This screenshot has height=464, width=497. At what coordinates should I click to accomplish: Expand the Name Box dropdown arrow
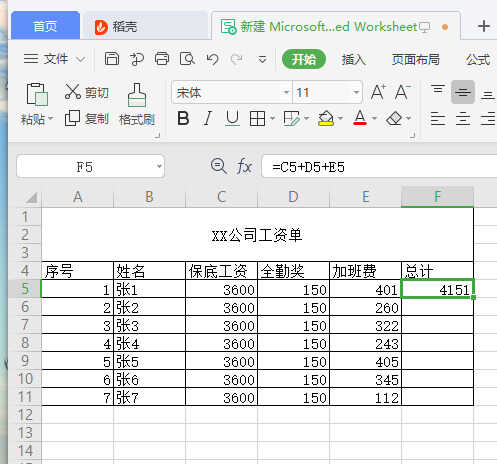coord(159,166)
